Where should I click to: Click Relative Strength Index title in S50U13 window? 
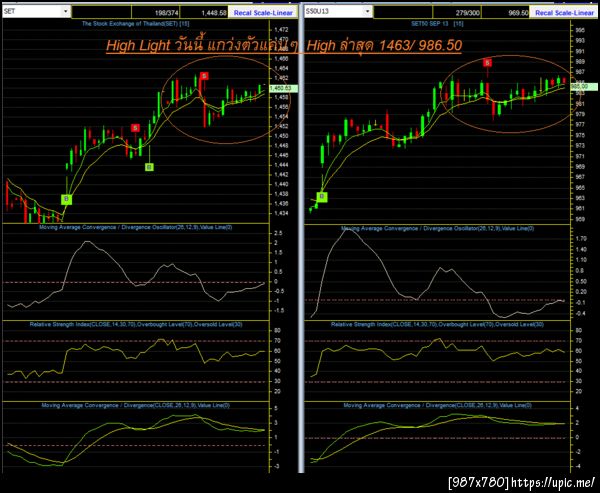[437, 325]
